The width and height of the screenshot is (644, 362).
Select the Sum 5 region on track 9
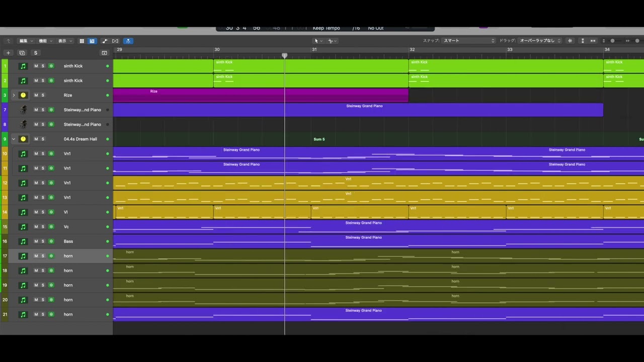(x=319, y=139)
